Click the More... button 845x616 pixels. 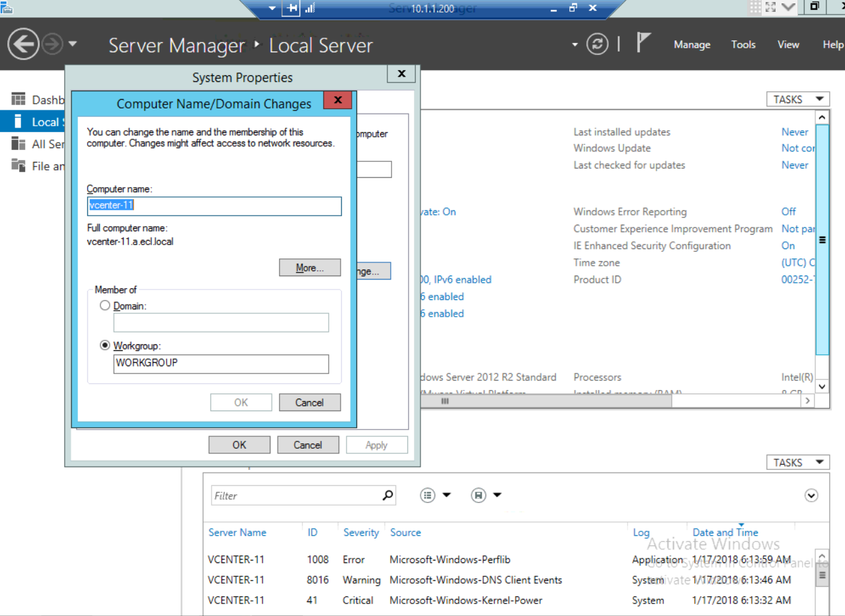tap(309, 268)
